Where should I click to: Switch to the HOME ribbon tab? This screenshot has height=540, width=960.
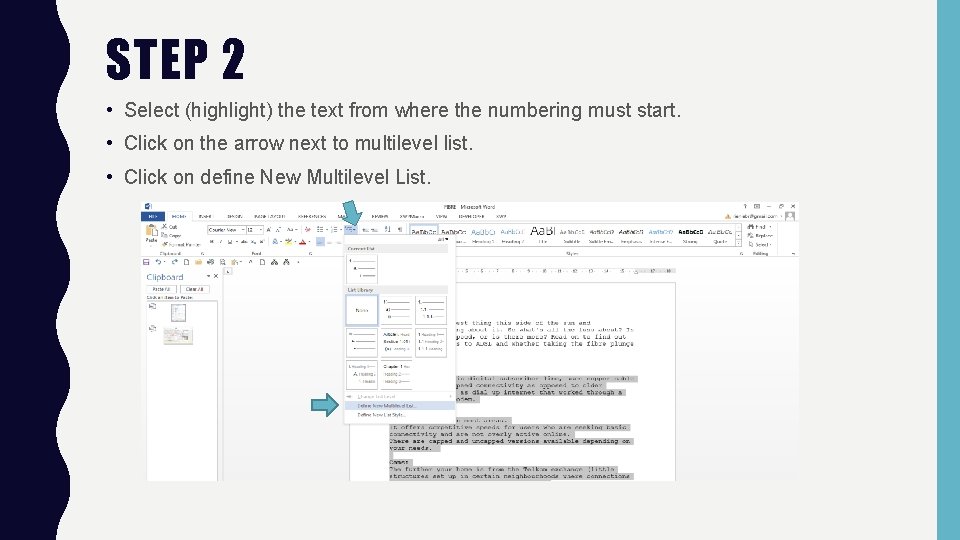pos(179,216)
